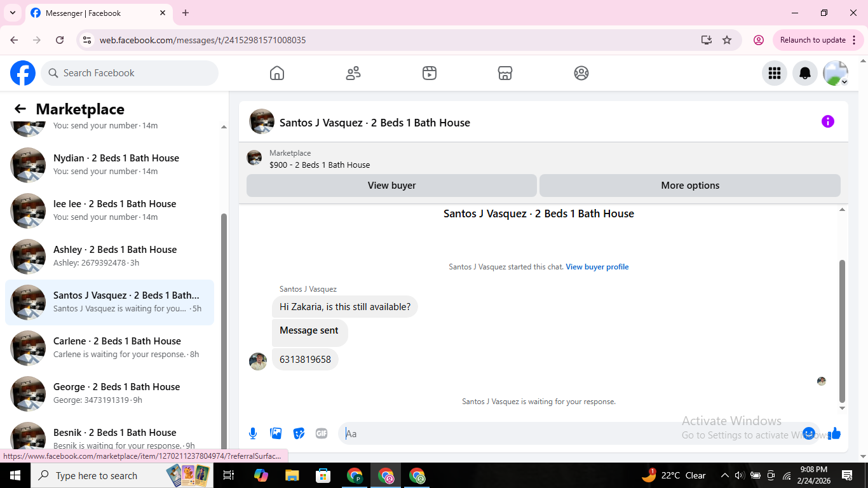Open Ashley 2 Beds 1 Bath House chat
The width and height of the screenshot is (868, 488).
(109, 256)
